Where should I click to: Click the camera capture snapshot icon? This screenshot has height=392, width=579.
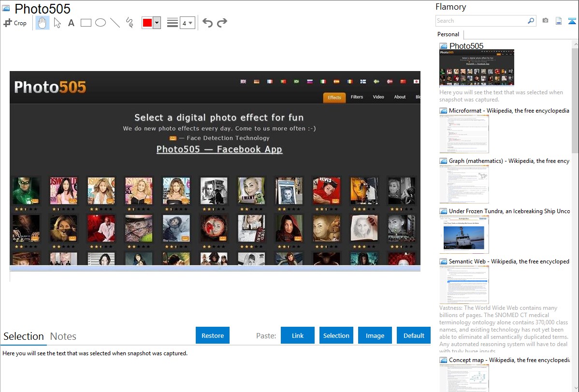[x=545, y=21]
